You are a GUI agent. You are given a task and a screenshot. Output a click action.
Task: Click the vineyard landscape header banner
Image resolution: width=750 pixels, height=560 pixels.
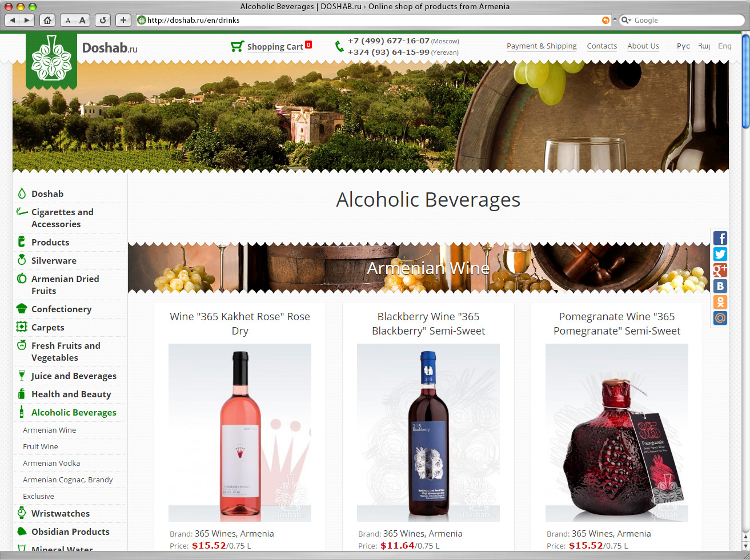click(371, 116)
